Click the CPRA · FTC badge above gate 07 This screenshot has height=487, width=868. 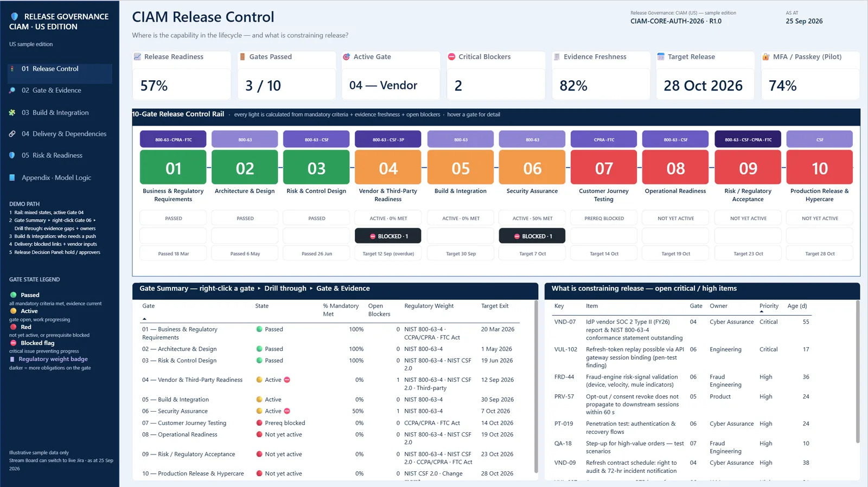[x=604, y=139]
